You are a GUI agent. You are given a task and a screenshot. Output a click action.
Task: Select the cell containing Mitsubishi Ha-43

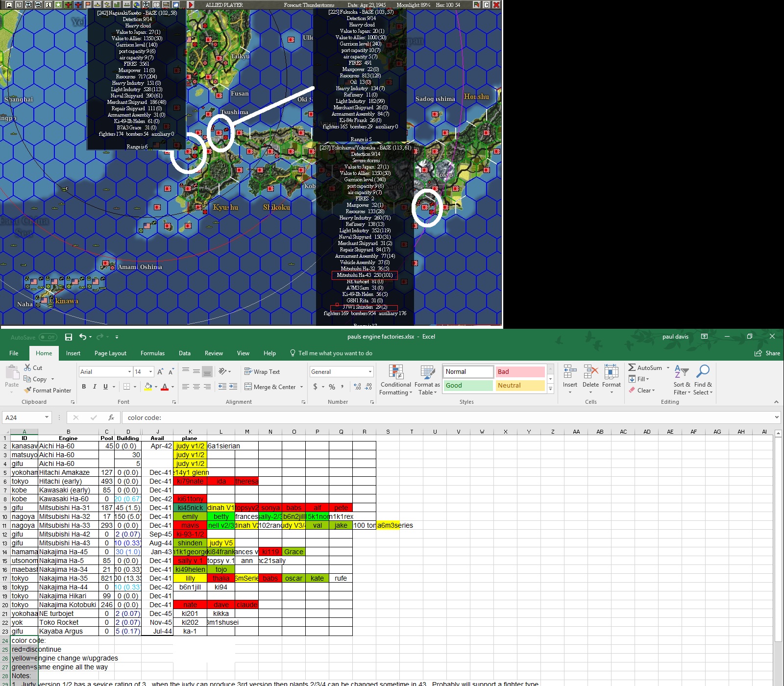coord(69,543)
